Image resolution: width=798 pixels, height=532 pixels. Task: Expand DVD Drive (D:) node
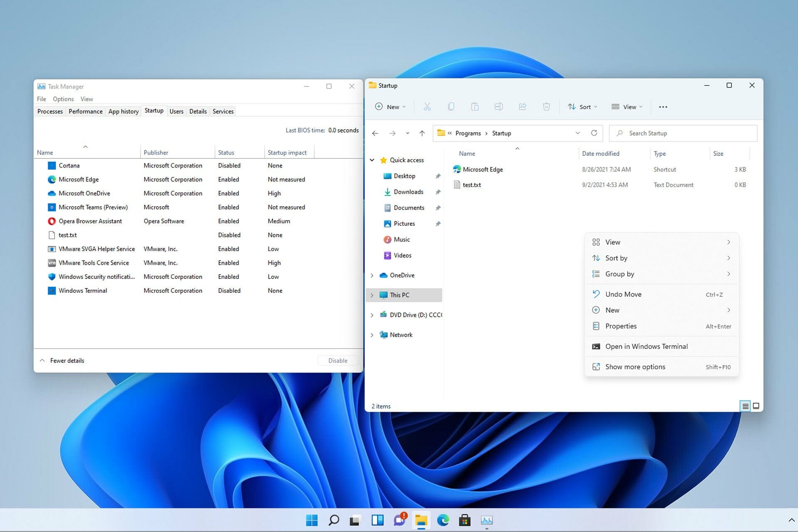(x=372, y=315)
